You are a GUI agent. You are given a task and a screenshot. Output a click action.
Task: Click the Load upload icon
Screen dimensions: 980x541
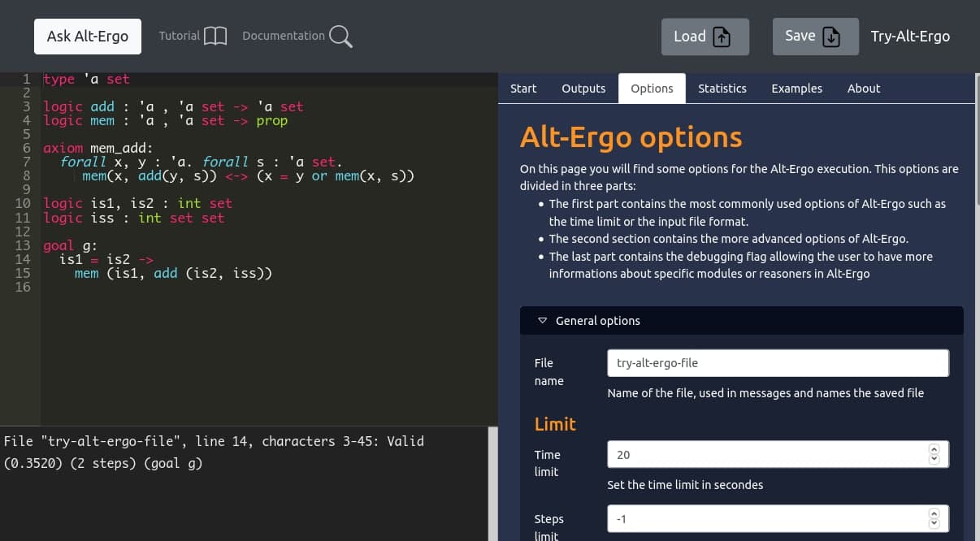click(x=722, y=37)
